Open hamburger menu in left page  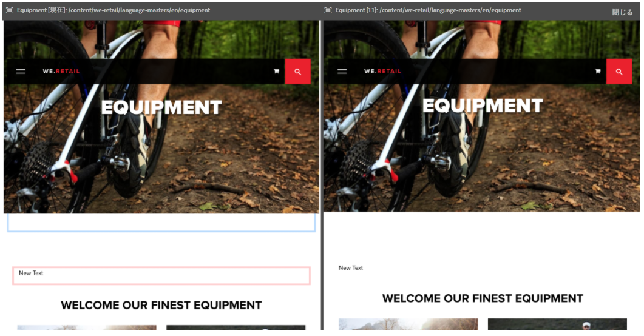click(21, 72)
